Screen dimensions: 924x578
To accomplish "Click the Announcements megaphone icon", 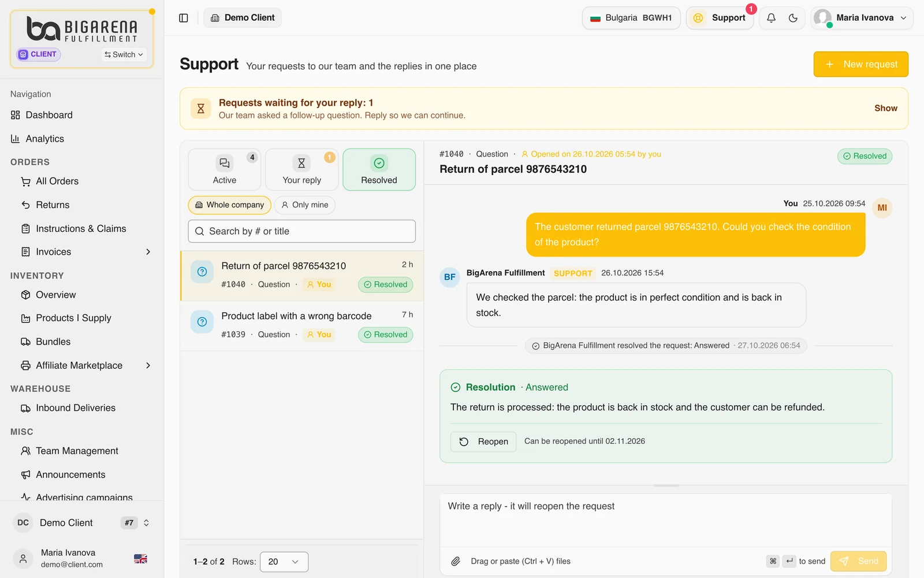I will coord(25,475).
